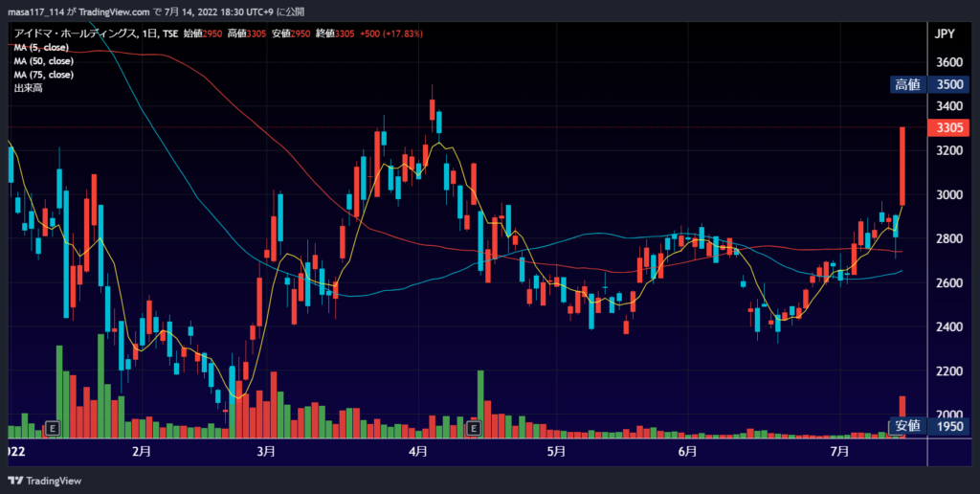Click the latest tall red candlestick
The image size is (980, 494).
coord(902,166)
